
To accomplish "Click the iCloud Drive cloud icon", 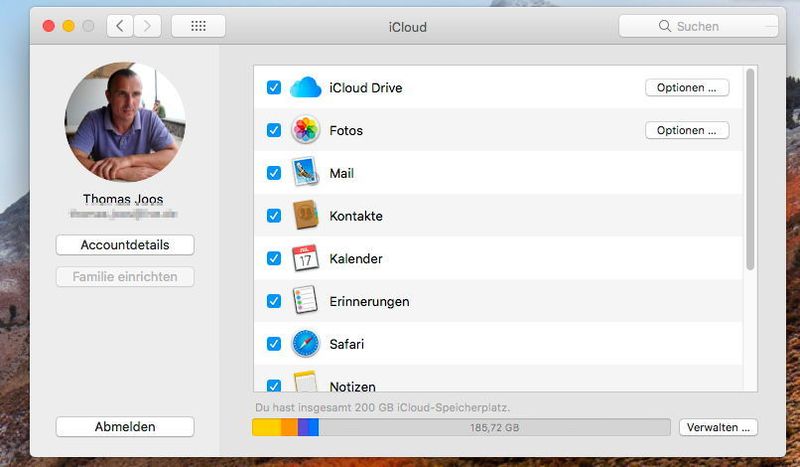I will coord(306,88).
